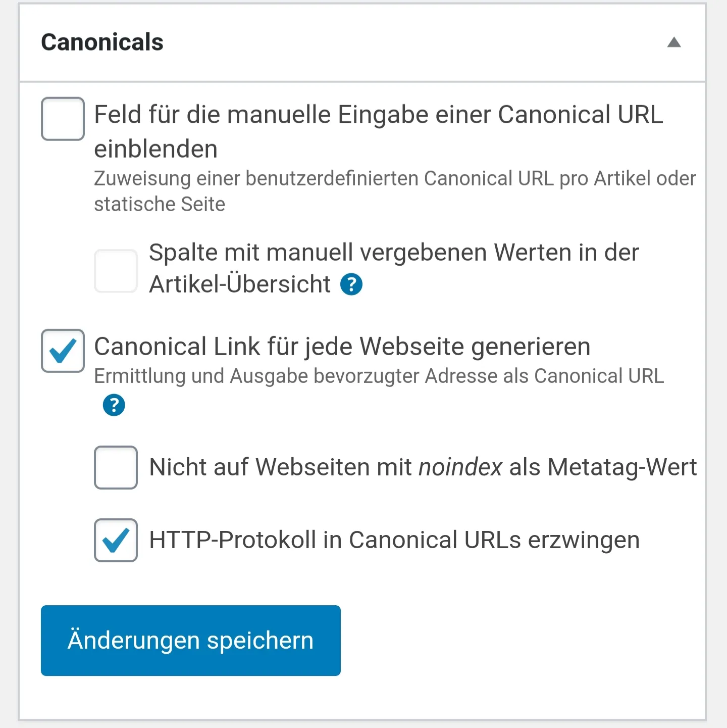This screenshot has height=728, width=727.
Task: Click label Nicht auf Webseiten mit noindex
Action: (423, 467)
